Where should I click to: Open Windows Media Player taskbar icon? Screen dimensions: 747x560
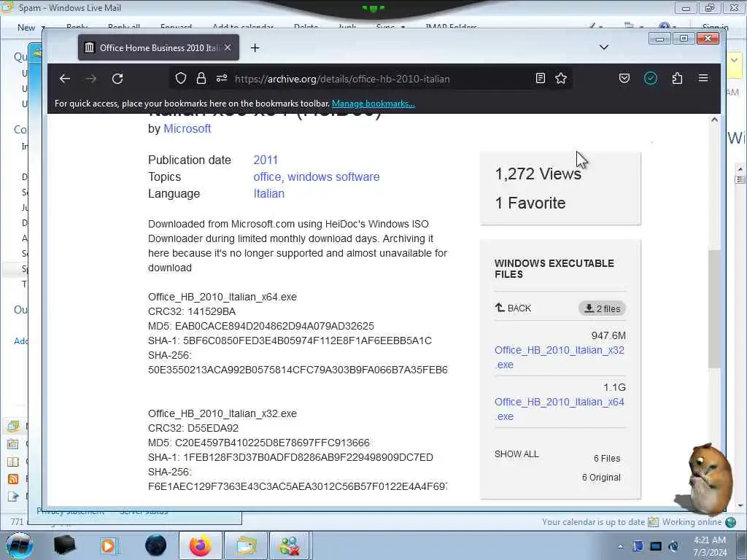point(109,545)
